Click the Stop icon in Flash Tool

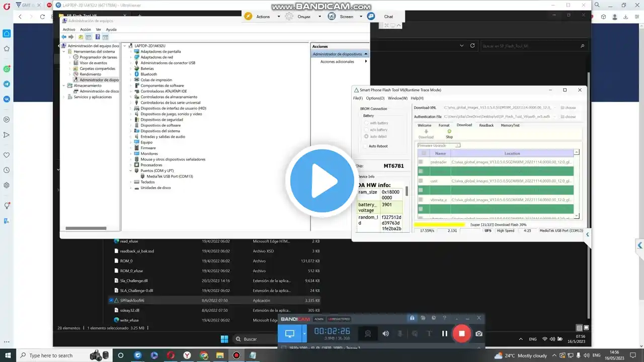(449, 132)
